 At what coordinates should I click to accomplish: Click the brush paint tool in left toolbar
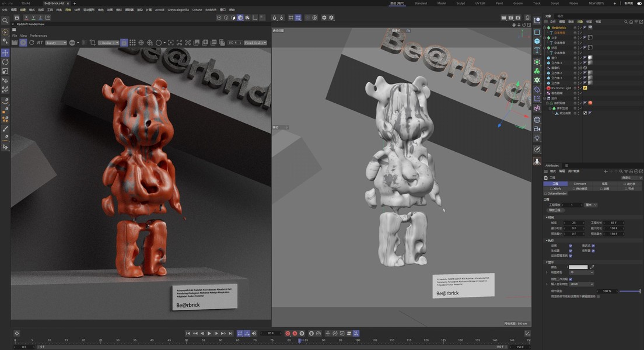(5, 129)
